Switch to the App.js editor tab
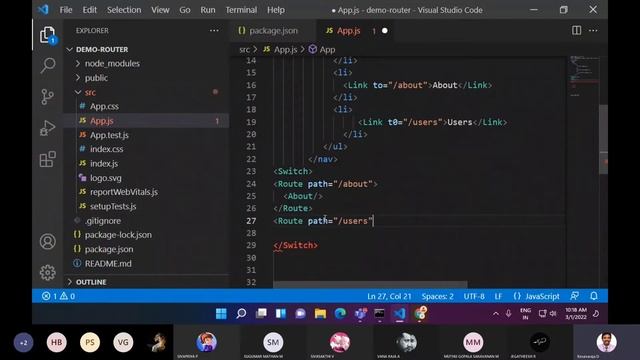This screenshot has width=640, height=360. coord(348,31)
